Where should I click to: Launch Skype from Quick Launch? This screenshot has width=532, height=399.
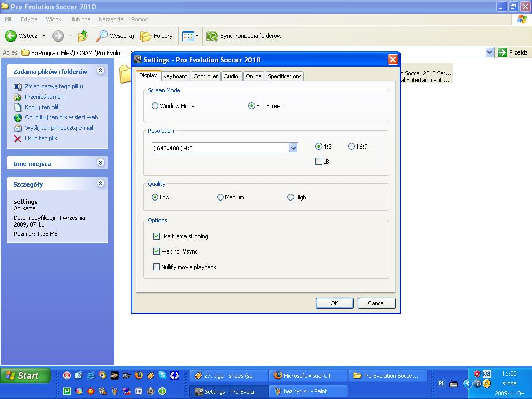[163, 375]
